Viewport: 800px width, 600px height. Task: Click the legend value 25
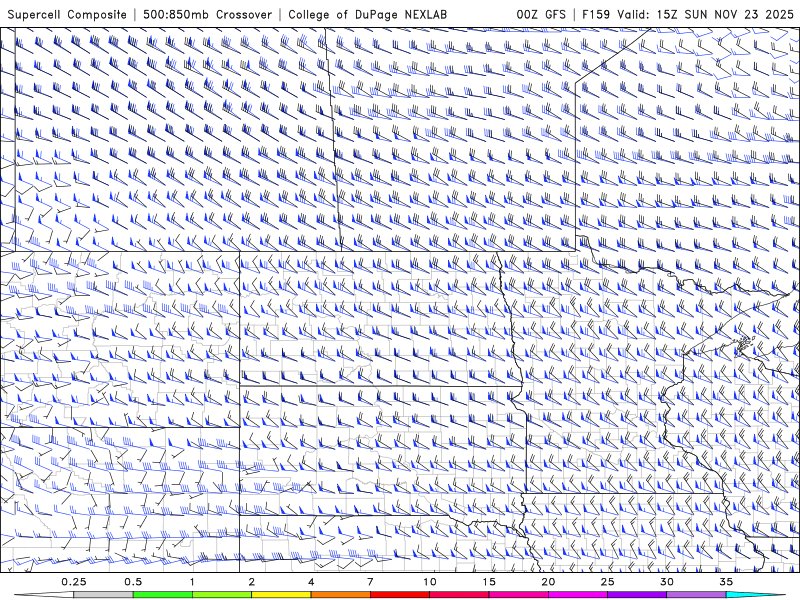pos(607,582)
